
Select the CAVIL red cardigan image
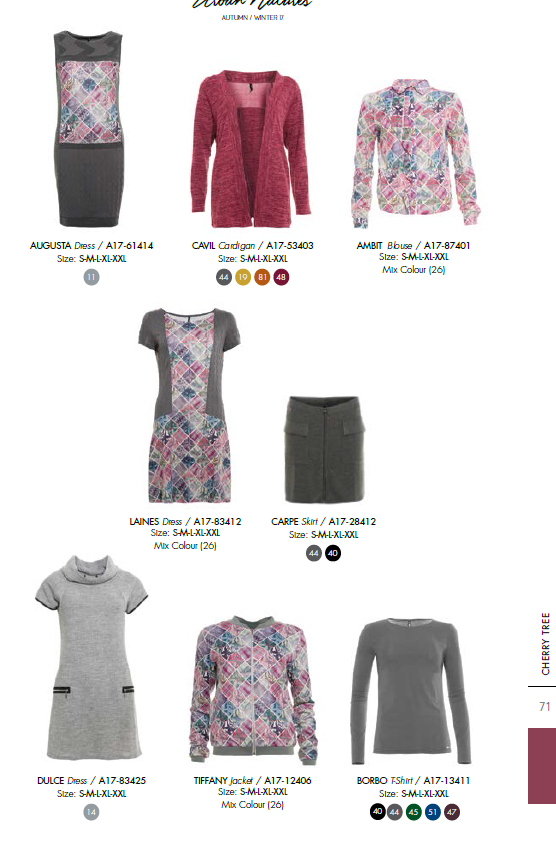(x=252, y=149)
